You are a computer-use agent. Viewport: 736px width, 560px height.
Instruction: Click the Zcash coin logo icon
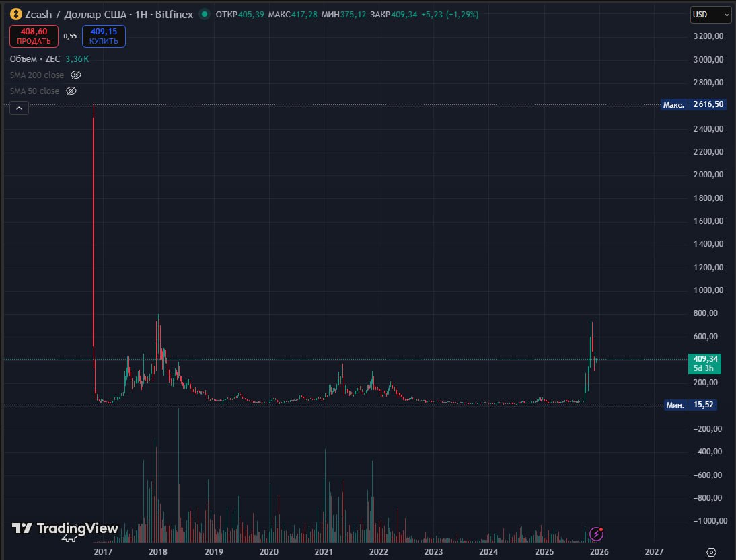(15, 15)
